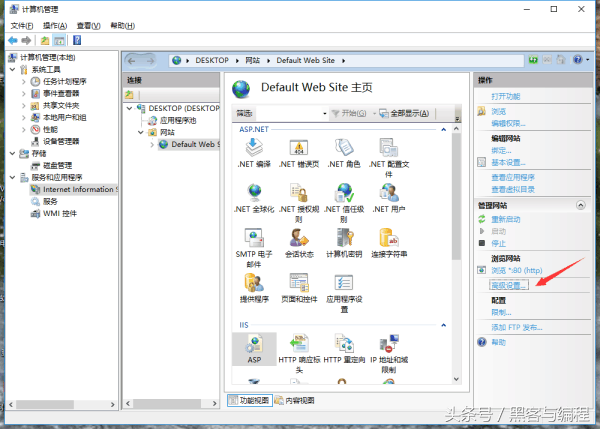Collapse the 系统工具 tree node
The height and width of the screenshot is (429, 600).
tap(12, 70)
